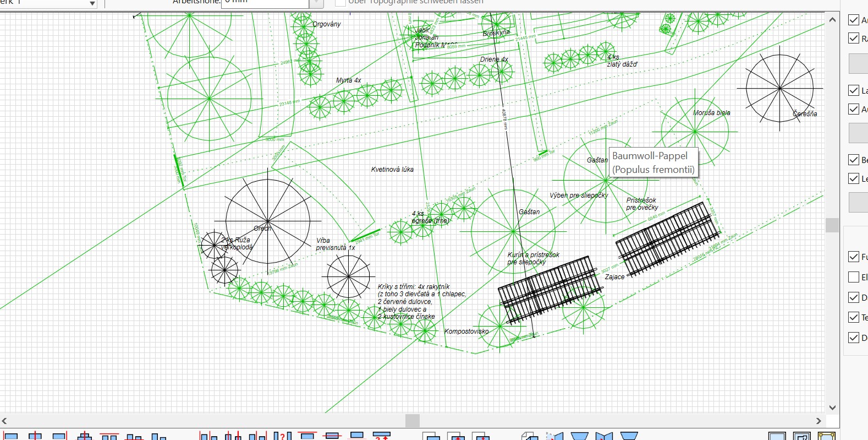The height and width of the screenshot is (440, 868).
Task: Click the mirror vertically icon
Action: [579, 436]
